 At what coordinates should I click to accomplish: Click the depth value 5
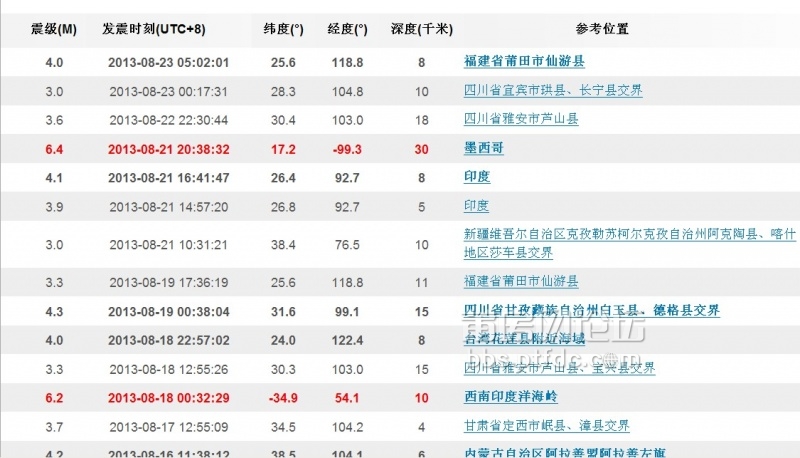(x=421, y=207)
